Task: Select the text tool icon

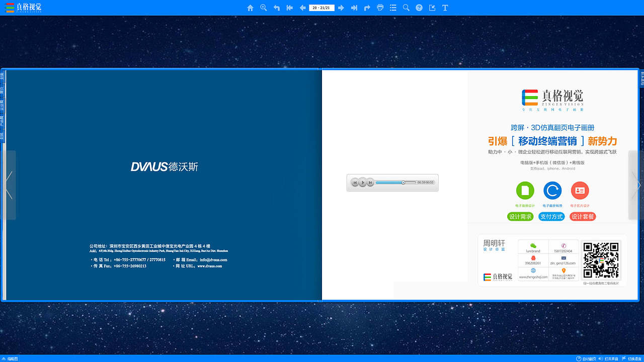Action: tap(445, 8)
